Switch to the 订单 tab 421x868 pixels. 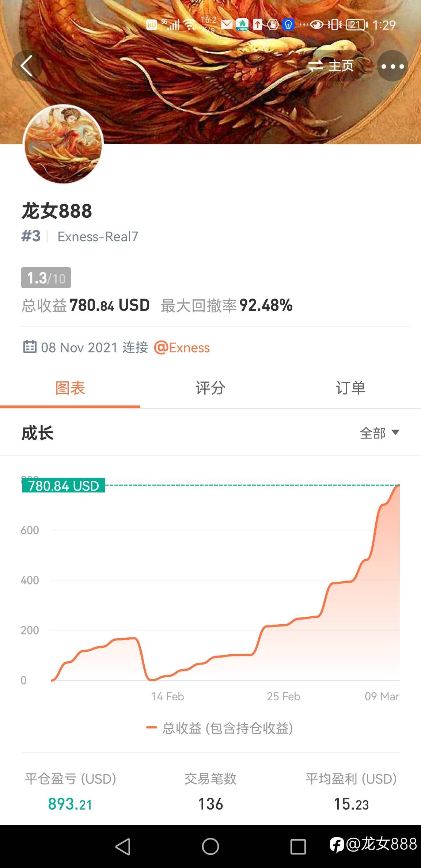pyautogui.click(x=350, y=388)
